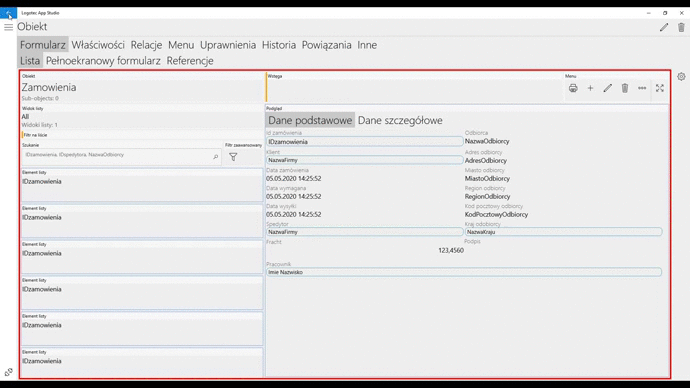Viewport: 690px width, 388px height.
Task: Click the Filtr na liście label
Action: pyautogui.click(x=36, y=135)
